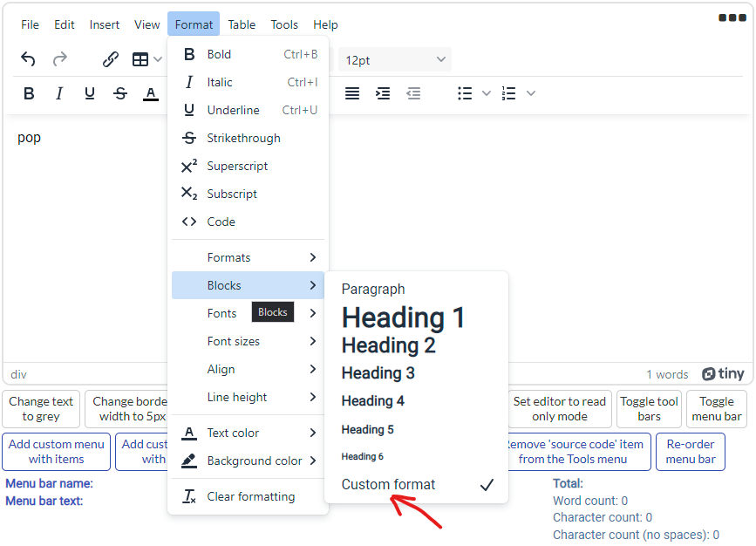Select Italic in the Format menu
Screen dimensions: 756x546
pyautogui.click(x=248, y=82)
